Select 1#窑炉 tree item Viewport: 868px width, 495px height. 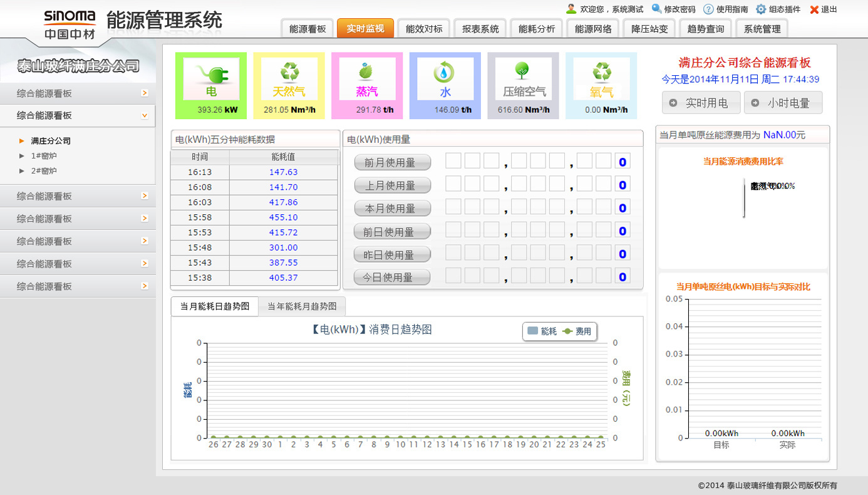[44, 156]
